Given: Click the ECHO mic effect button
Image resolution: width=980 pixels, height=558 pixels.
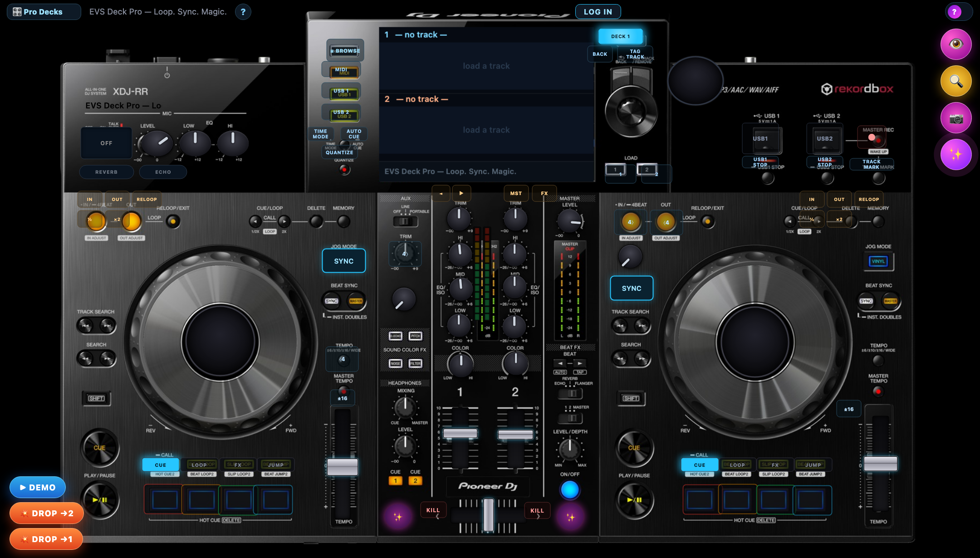Looking at the screenshot, I should coord(163,172).
